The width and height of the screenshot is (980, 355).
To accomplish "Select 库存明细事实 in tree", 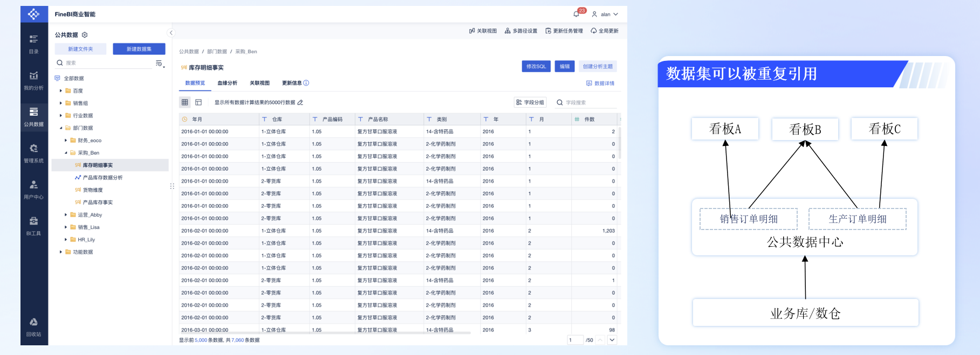I will pyautogui.click(x=110, y=165).
